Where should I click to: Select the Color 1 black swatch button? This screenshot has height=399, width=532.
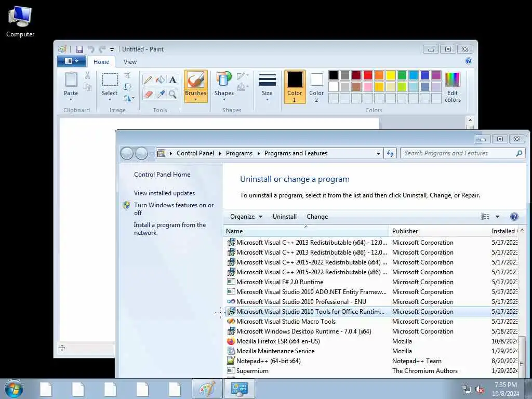coord(295,87)
